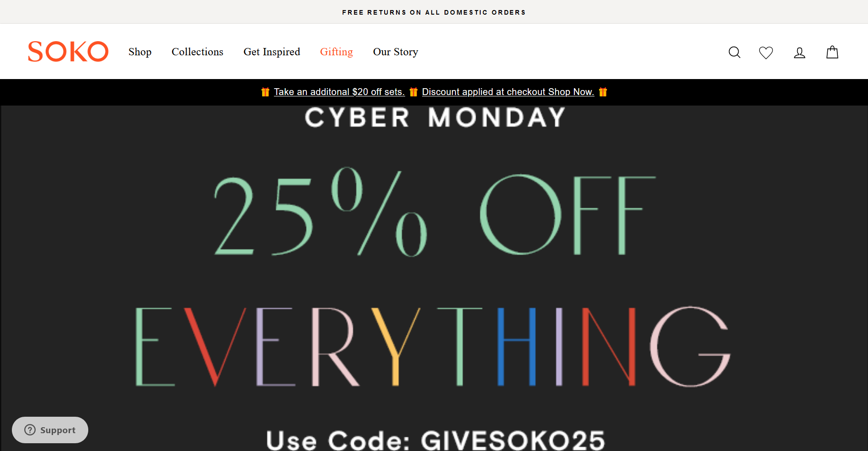Open account profile icon
This screenshot has width=868, height=451.
799,53
